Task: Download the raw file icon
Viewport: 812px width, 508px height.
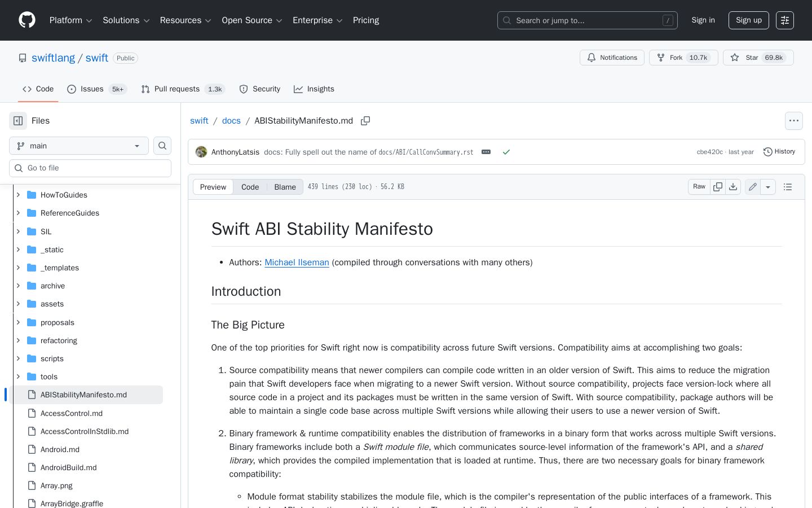Action: (733, 187)
